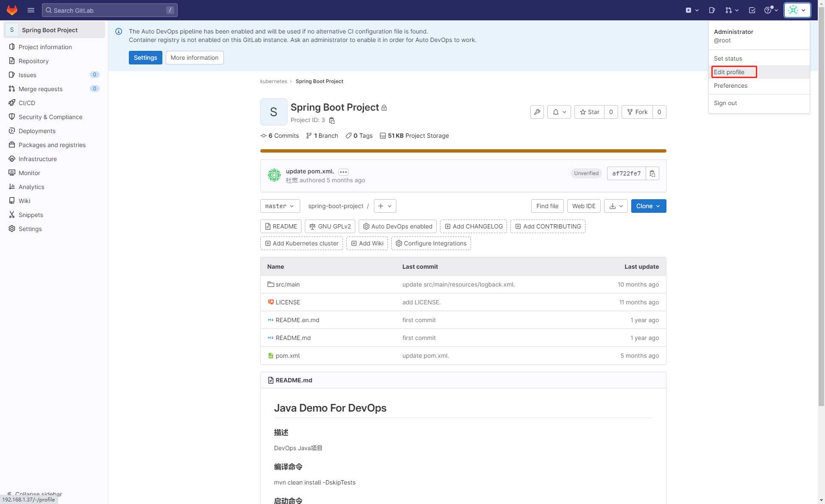Screen dimensions: 825x504
Task: Click the Add Wiki button
Action: tap(367, 243)
